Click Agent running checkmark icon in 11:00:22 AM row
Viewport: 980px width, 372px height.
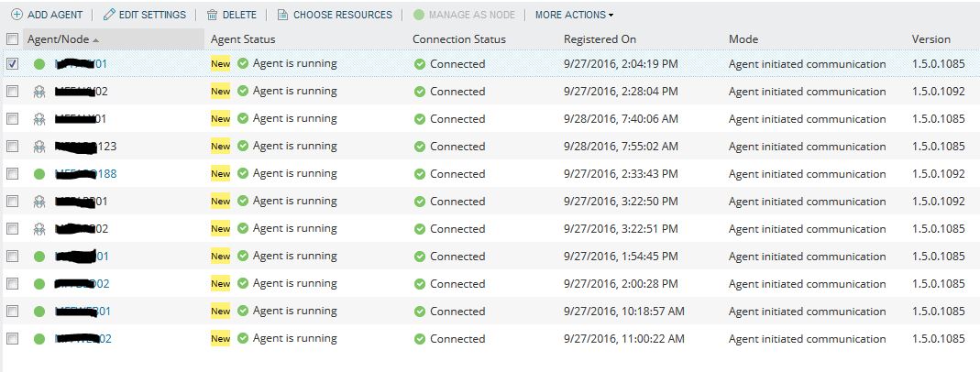coord(243,338)
